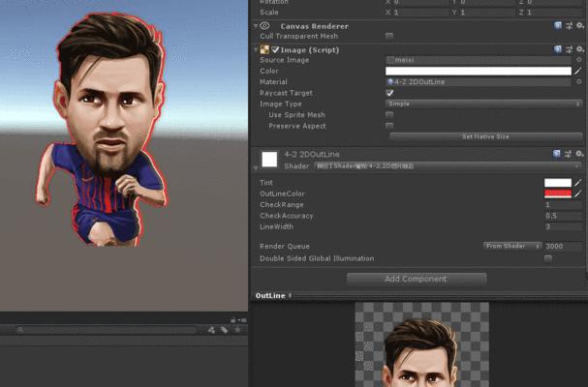Click the Image (Script) component icon
This screenshot has width=588, height=387.
point(264,49)
